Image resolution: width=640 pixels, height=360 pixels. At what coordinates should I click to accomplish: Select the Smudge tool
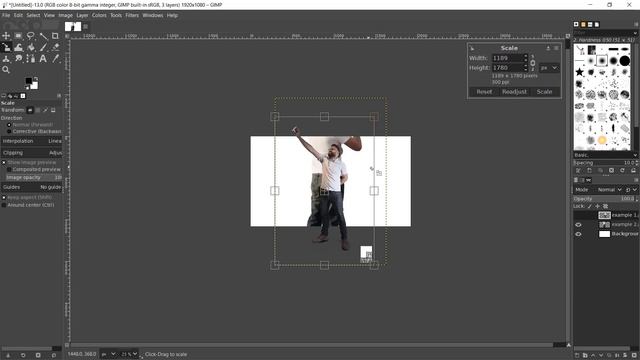(x=18, y=59)
